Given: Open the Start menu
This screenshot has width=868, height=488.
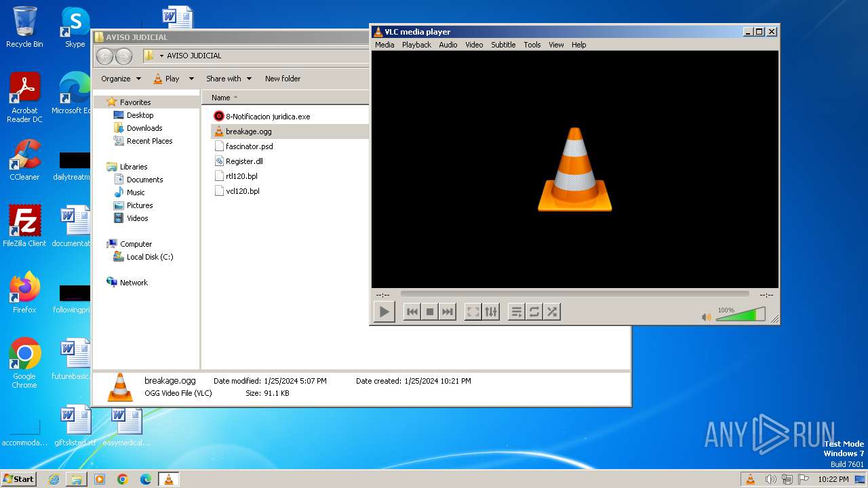Looking at the screenshot, I should pyautogui.click(x=18, y=479).
